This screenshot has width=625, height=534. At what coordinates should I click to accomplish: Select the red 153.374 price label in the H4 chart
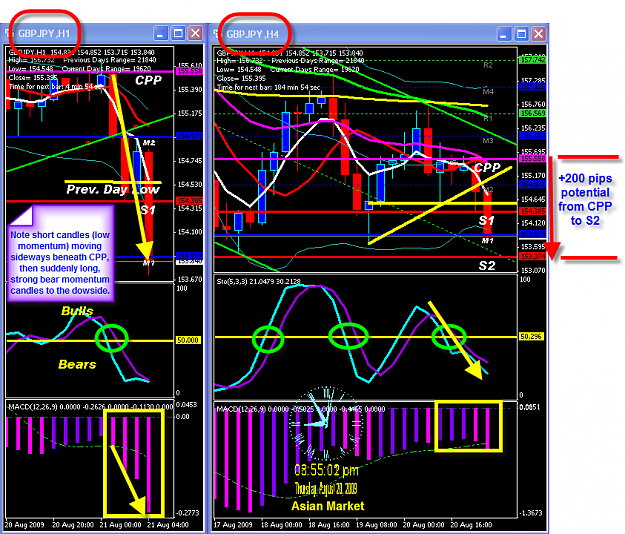click(533, 257)
